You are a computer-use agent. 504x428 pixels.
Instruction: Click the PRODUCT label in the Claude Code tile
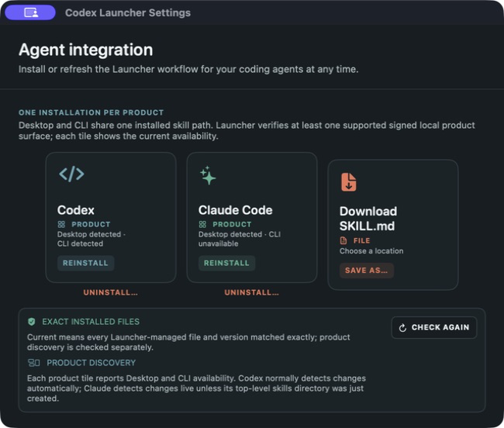click(x=232, y=224)
